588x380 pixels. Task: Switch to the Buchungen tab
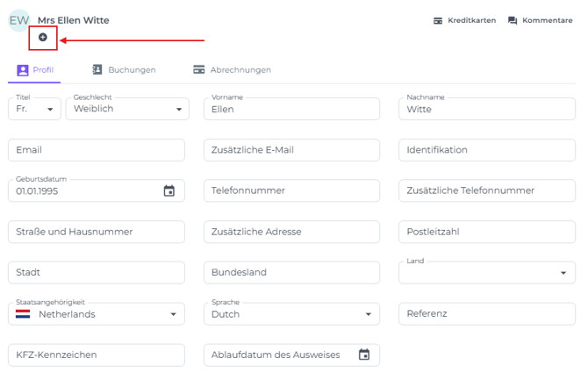point(124,69)
